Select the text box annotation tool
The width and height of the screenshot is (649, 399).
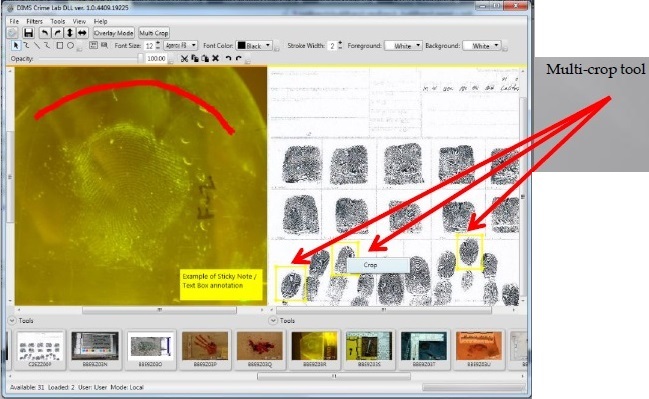pyautogui.click(x=94, y=45)
